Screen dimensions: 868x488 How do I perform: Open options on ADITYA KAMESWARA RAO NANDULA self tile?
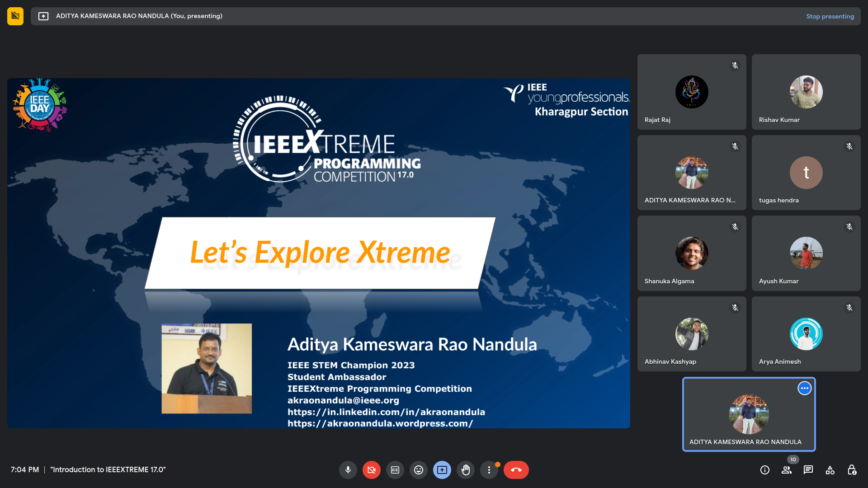click(x=805, y=388)
